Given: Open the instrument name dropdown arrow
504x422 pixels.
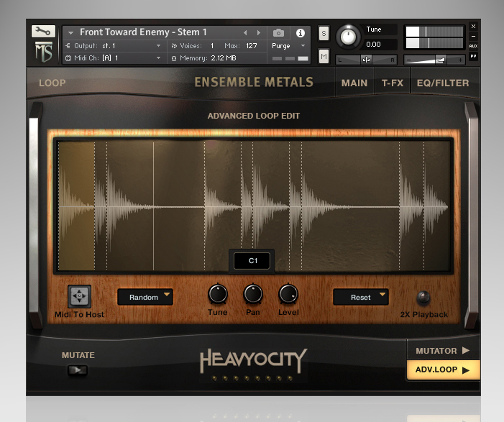Looking at the screenshot, I should click(x=70, y=33).
